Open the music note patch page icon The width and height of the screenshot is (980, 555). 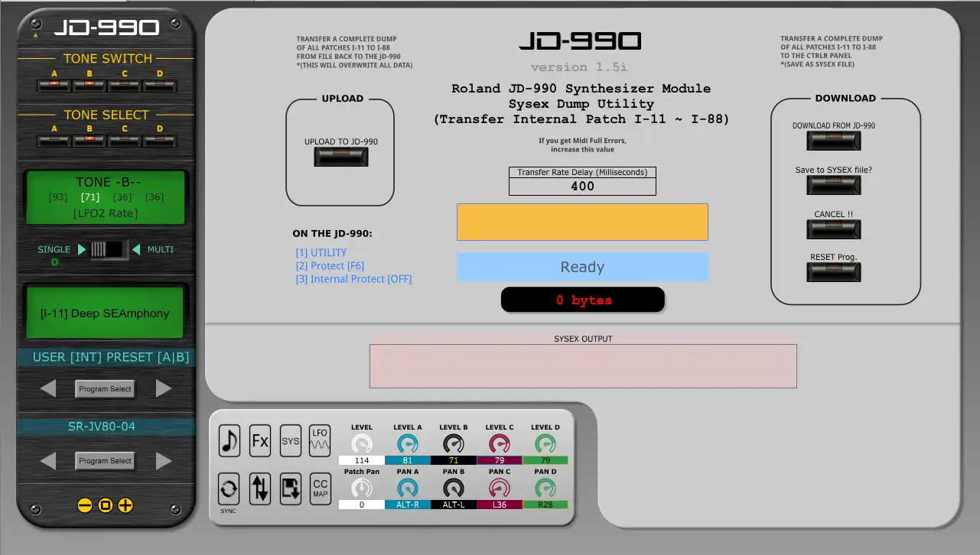[229, 441]
